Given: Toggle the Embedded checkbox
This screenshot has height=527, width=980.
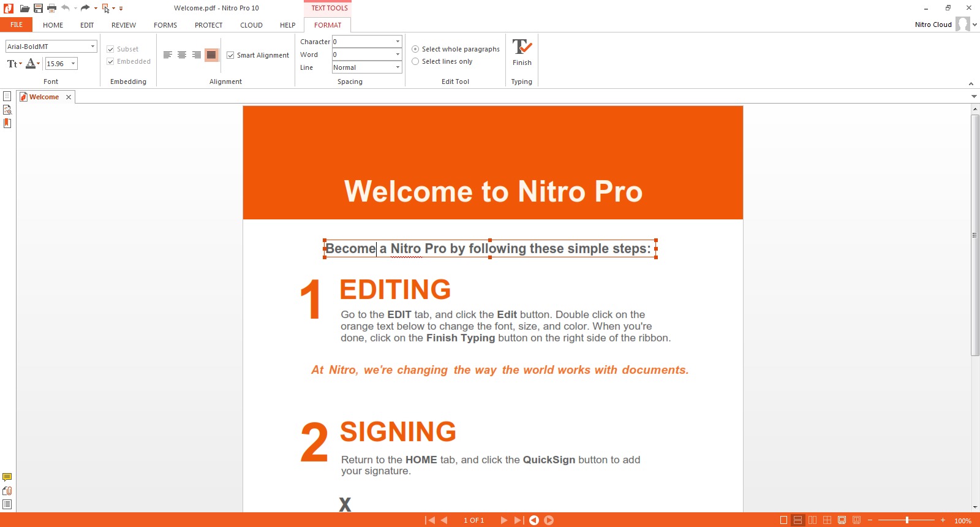Looking at the screenshot, I should [110, 61].
